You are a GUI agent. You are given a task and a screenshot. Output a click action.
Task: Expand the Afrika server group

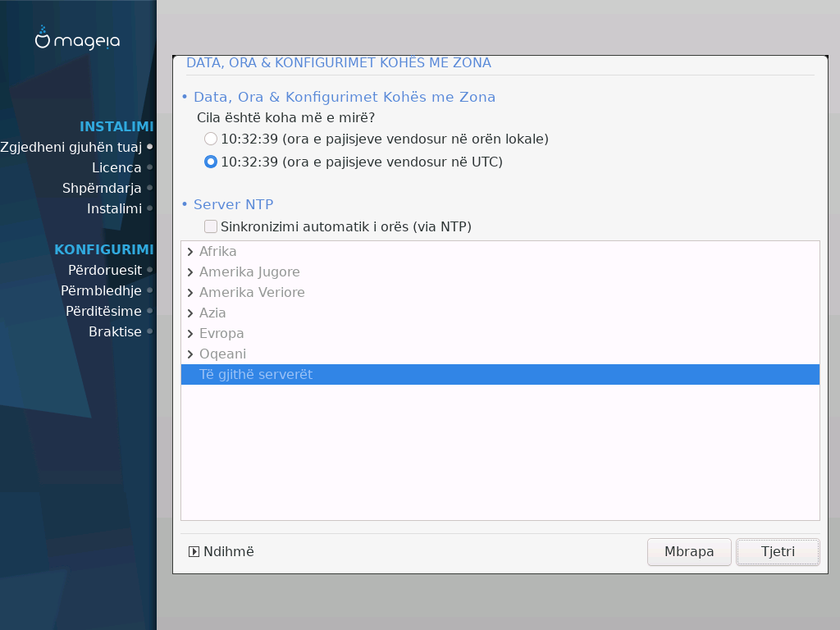point(190,252)
